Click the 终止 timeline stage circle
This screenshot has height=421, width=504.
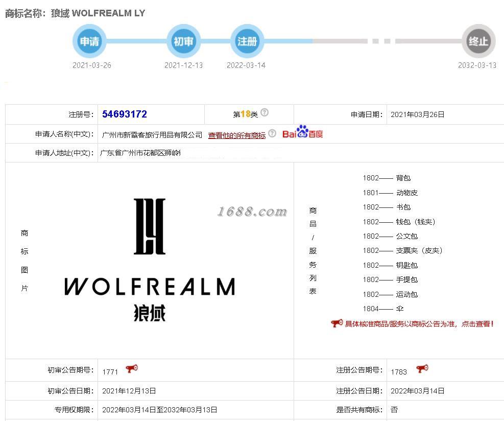pos(478,41)
